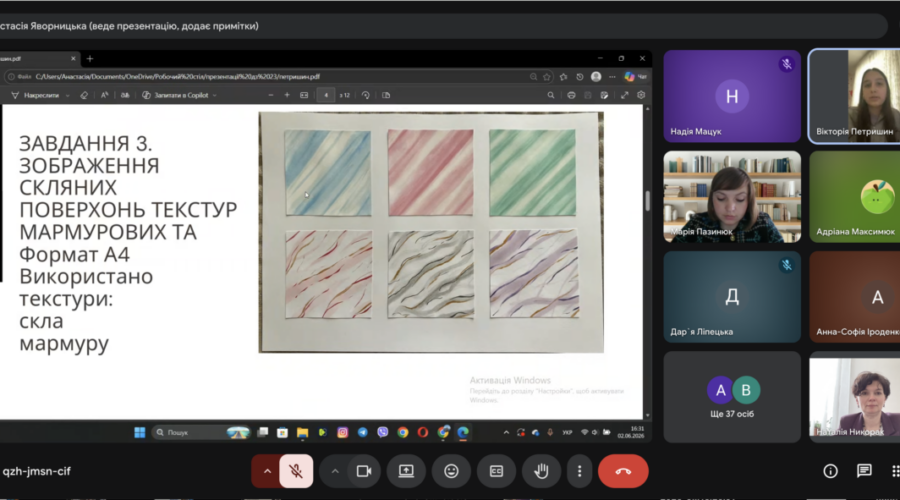Screen dimensions: 900x500
Task: Open Telegram from the taskbar
Action: tap(363, 432)
